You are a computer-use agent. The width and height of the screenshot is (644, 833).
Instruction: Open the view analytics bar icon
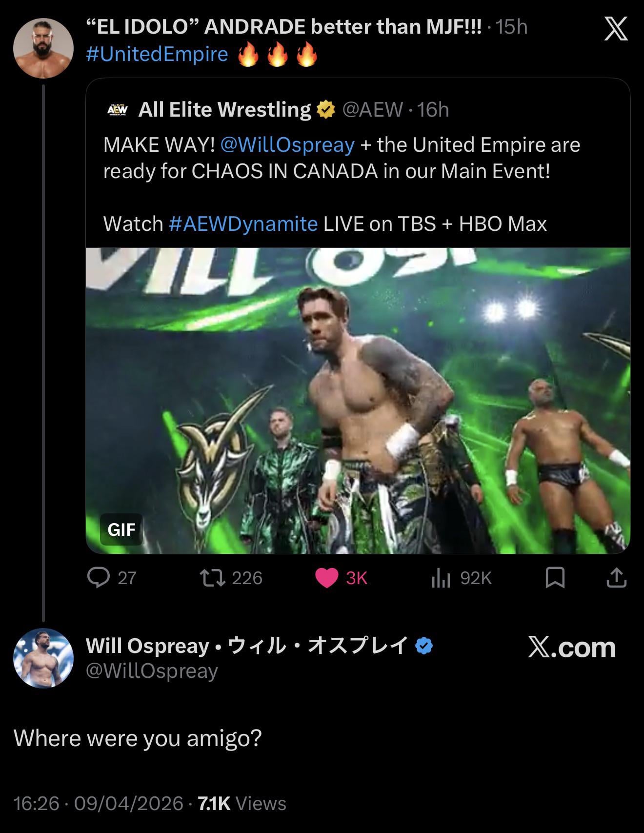click(440, 578)
